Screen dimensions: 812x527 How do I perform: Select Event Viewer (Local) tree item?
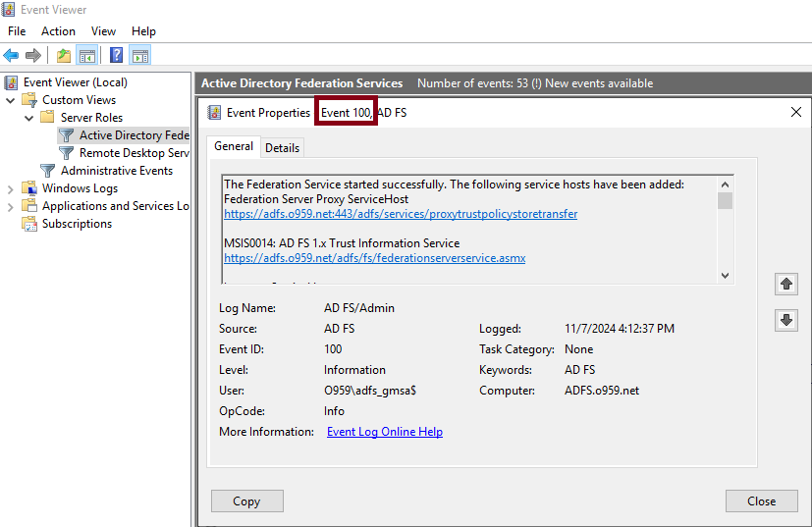(75, 82)
